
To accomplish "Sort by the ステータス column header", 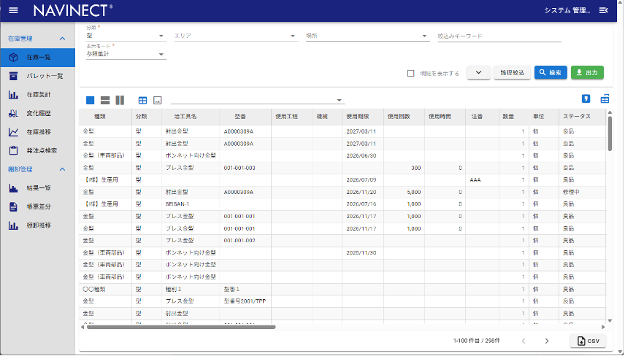I will pos(577,117).
